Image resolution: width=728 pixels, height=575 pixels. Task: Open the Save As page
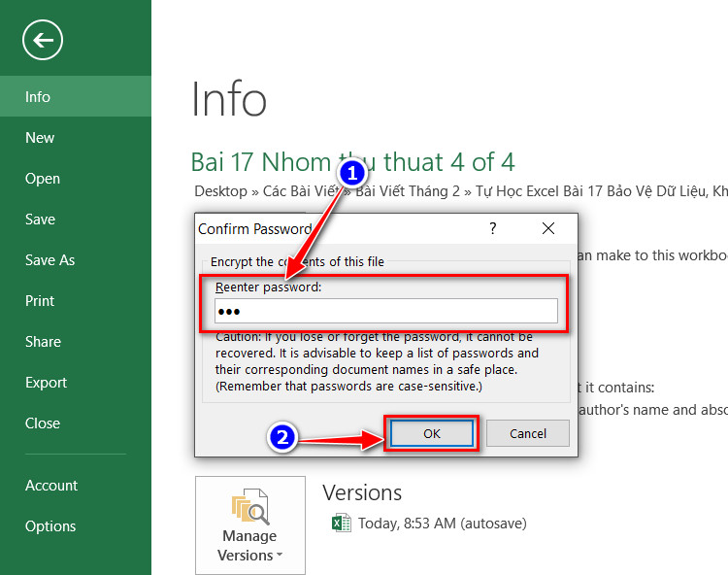pos(75,260)
